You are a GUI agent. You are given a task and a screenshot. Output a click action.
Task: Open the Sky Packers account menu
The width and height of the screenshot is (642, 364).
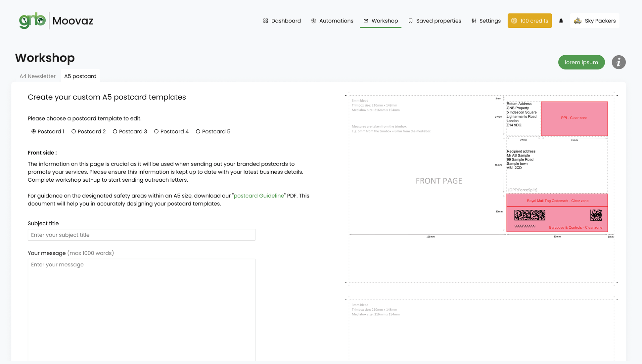595,21
